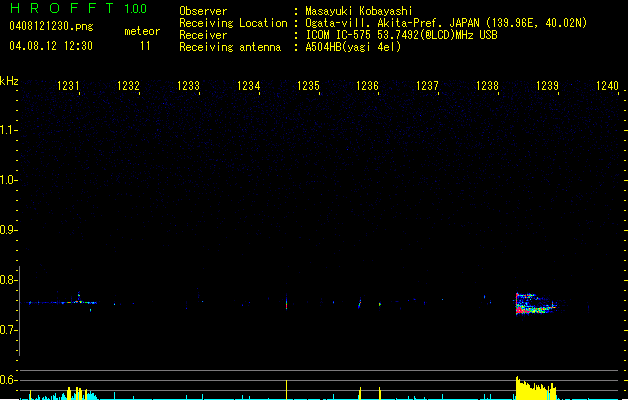Click the Observer name Masayuki Kobayashi
The height and width of the screenshot is (400, 629).
(x=359, y=11)
